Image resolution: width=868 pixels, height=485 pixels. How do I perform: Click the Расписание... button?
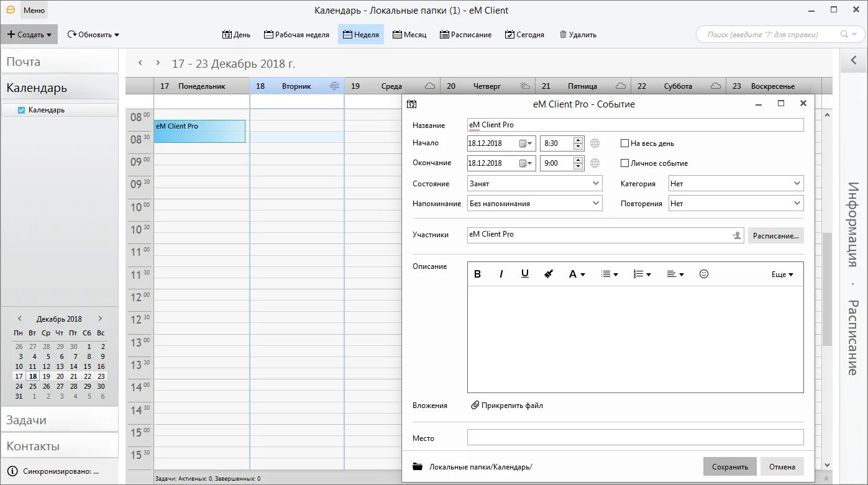(775, 235)
